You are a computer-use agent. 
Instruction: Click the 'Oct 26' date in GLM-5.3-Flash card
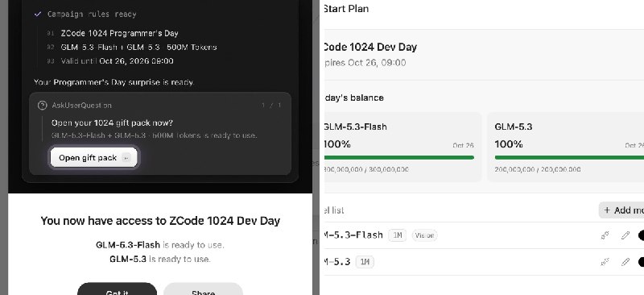(464, 145)
